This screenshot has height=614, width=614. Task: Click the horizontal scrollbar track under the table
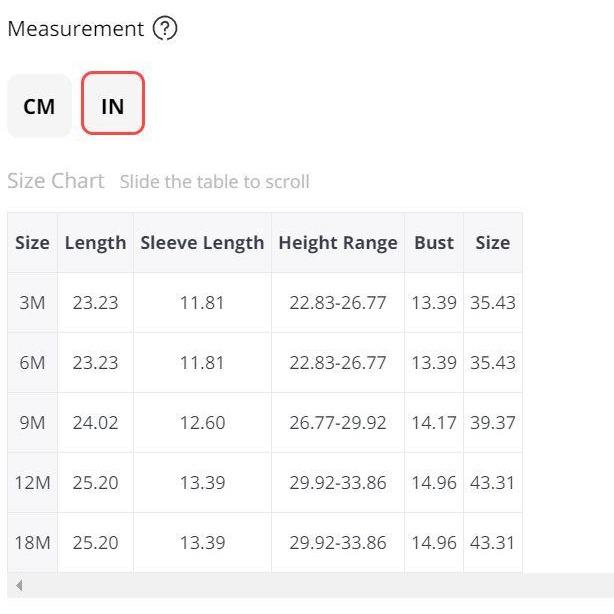click(x=313, y=585)
